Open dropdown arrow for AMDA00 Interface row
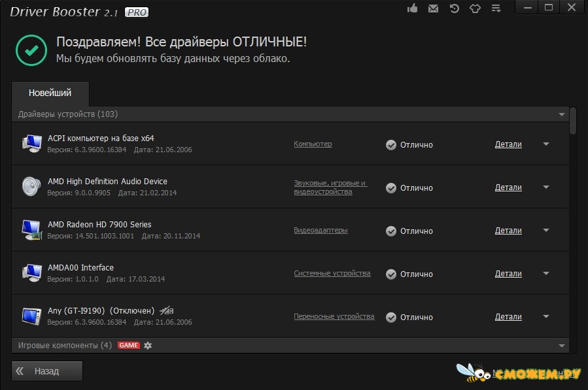 click(x=546, y=273)
